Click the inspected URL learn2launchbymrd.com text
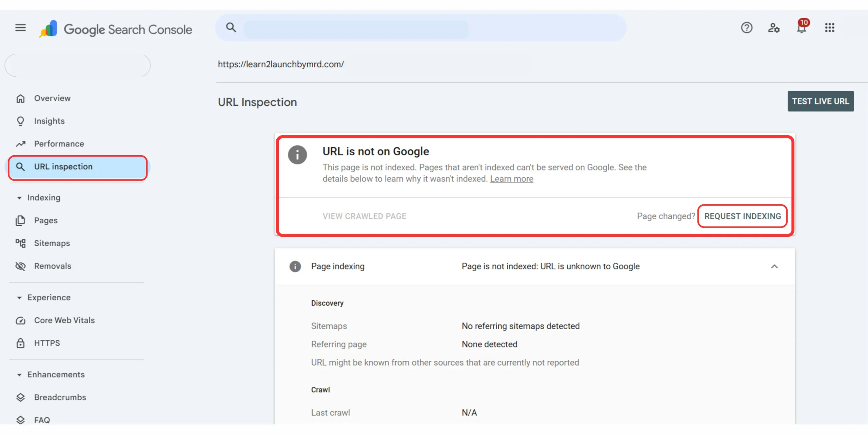Viewport: 868px width, 434px height. tap(281, 64)
